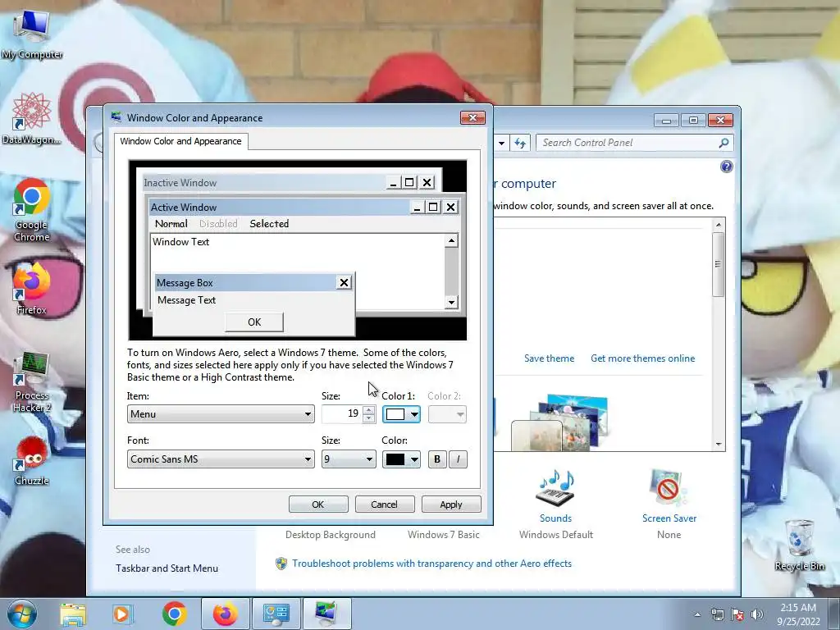Click the address bar refresh button
Viewport: 840px width, 630px height.
coord(519,143)
